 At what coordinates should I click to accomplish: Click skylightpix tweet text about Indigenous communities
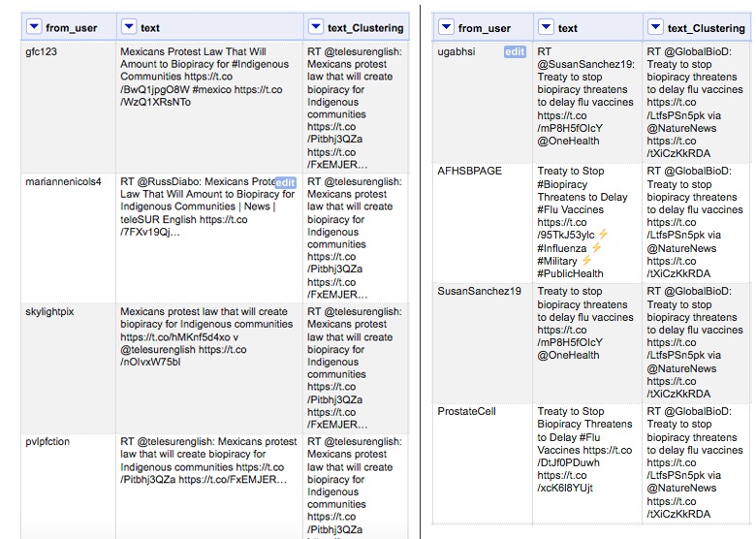205,336
